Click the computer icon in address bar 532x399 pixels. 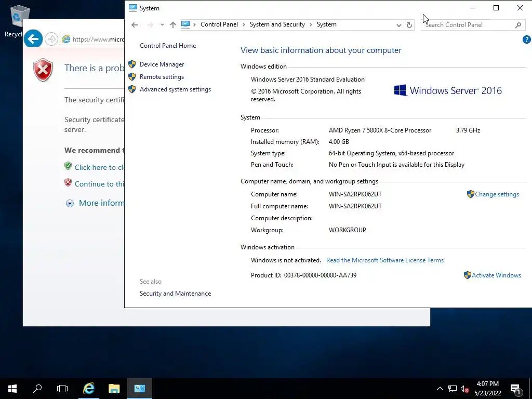coord(185,24)
